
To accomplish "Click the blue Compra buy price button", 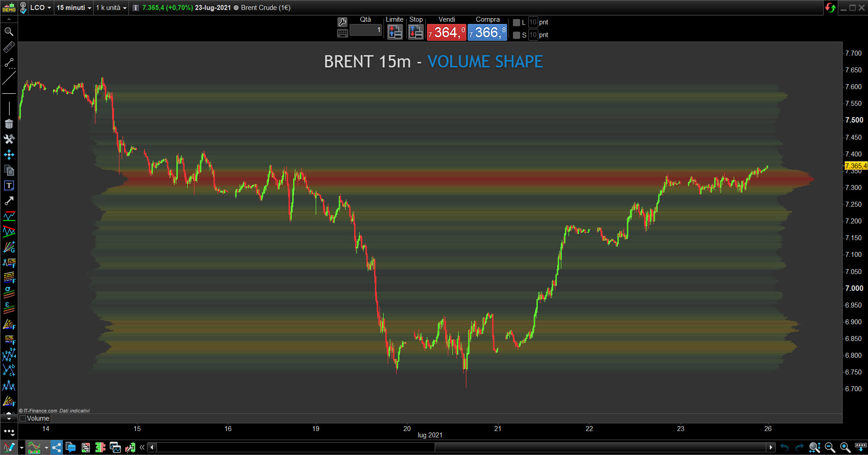I will point(487,32).
